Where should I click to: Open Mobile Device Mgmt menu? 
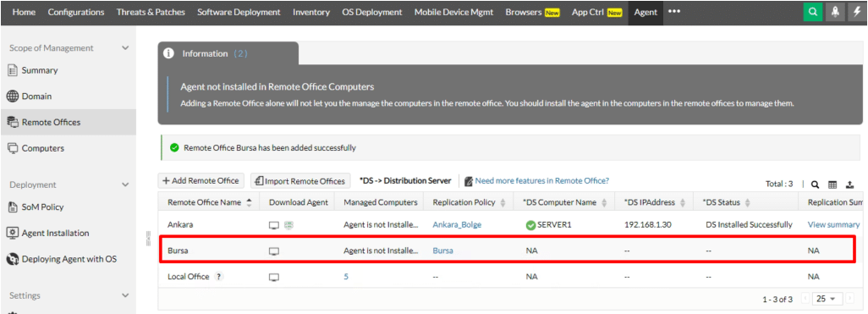click(x=453, y=12)
